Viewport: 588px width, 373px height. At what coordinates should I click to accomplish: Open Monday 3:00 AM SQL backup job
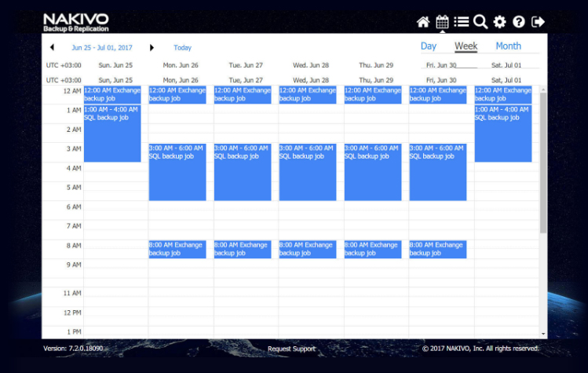pyautogui.click(x=177, y=171)
